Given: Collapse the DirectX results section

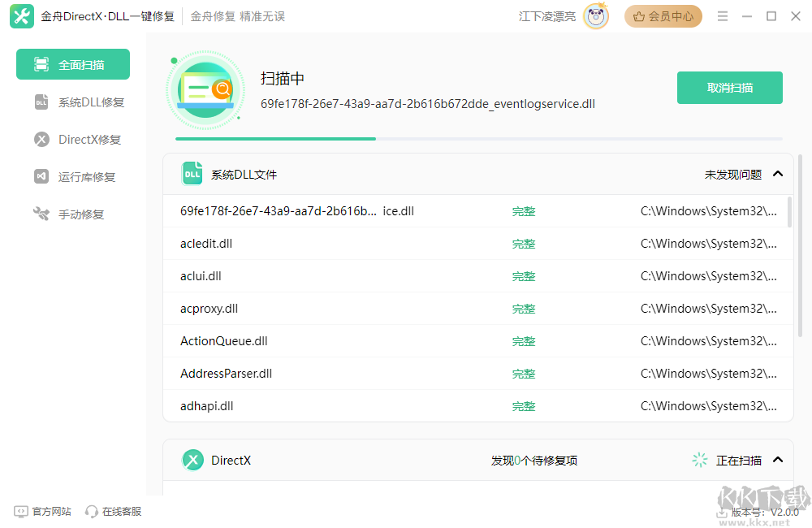Looking at the screenshot, I should 777,460.
